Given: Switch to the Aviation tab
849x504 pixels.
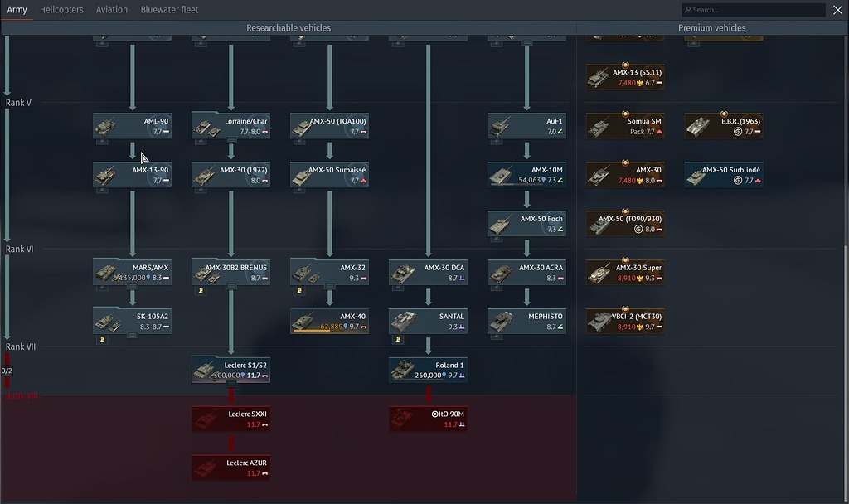Looking at the screenshot, I should [112, 9].
